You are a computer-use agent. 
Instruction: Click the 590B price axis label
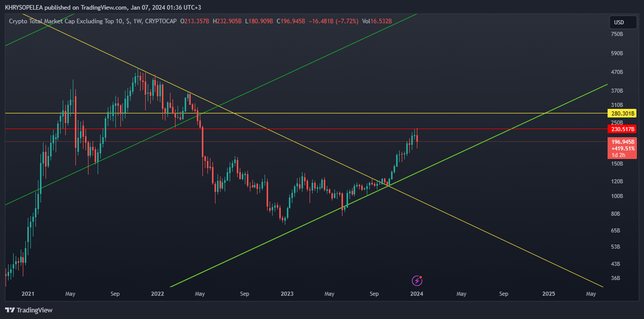click(617, 53)
